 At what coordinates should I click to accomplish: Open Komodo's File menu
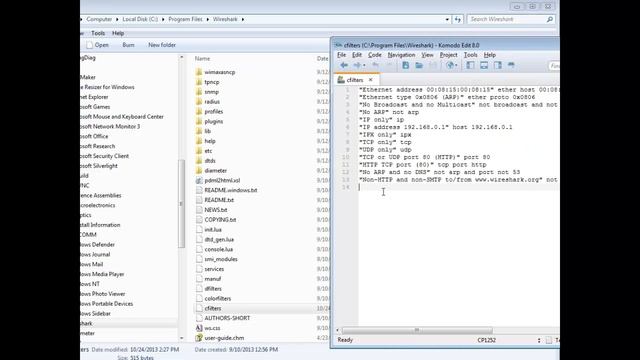341,55
